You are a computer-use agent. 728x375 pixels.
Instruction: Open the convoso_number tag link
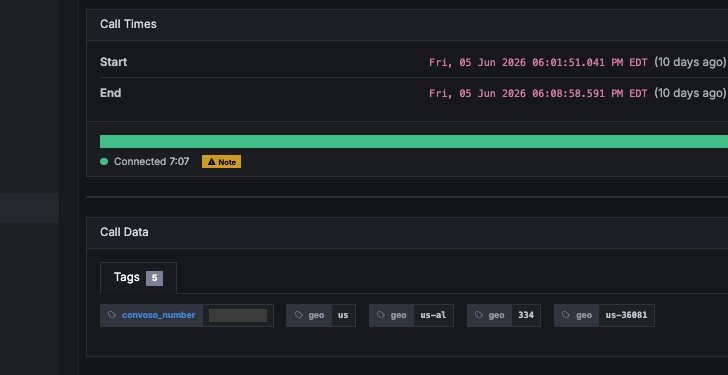click(x=158, y=315)
